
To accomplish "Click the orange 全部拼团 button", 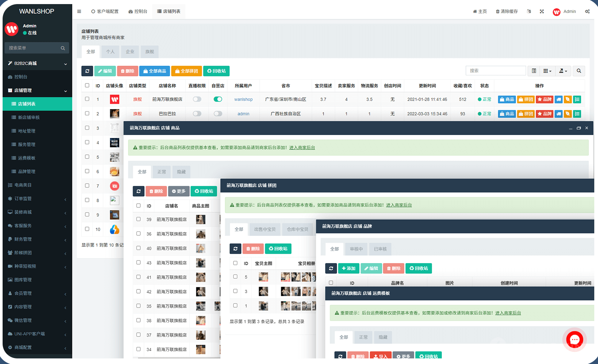I will tap(186, 71).
